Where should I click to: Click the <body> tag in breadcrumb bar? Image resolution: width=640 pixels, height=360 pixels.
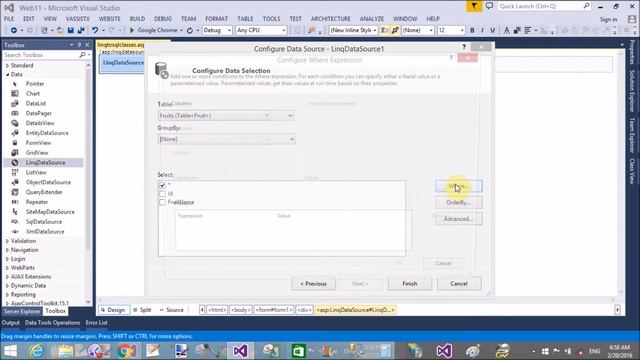241,310
